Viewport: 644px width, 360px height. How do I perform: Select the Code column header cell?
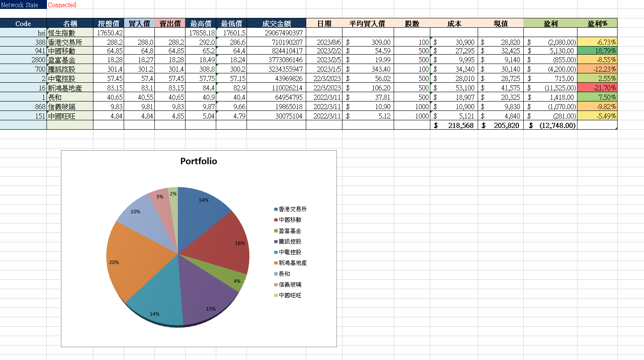pyautogui.click(x=23, y=23)
